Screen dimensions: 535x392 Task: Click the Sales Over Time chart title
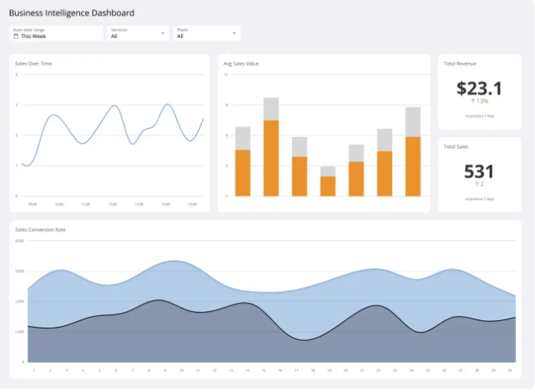pos(34,64)
